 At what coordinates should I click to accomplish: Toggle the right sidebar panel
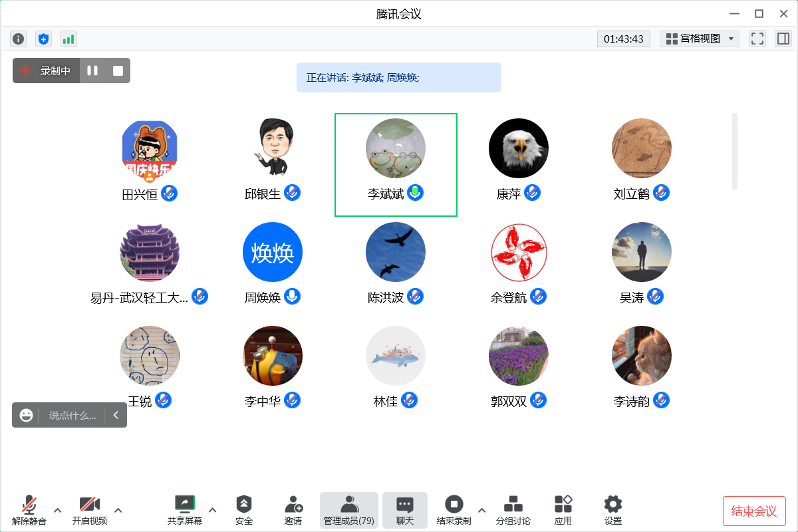pos(783,39)
